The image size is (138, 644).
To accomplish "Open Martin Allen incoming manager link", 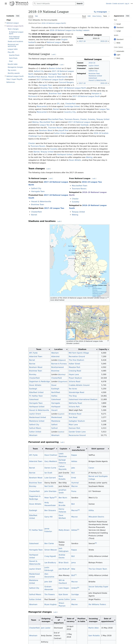I will point(93,628).
